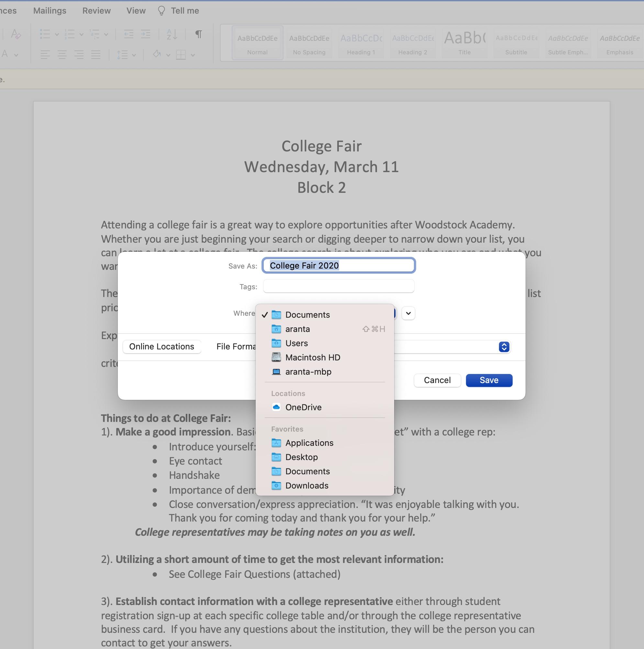Screen dimensions: 644x649
Task: Click the Save button
Action: [489, 380]
